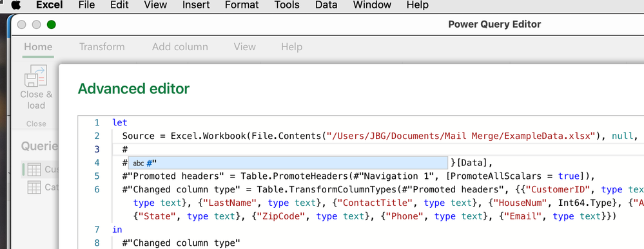Switch to the Home ribbon tab
The height and width of the screenshot is (249, 644).
tap(38, 47)
